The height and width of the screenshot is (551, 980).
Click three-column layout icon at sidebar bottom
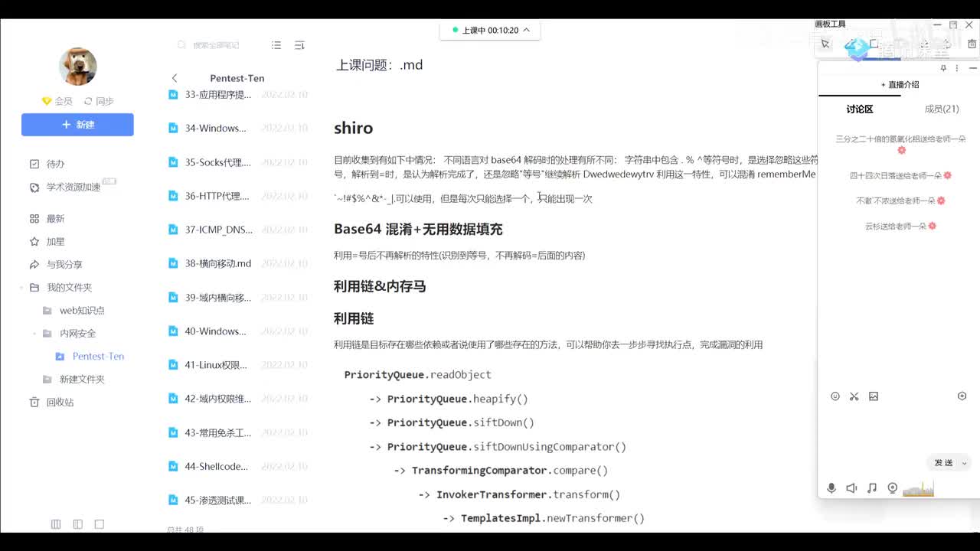[x=56, y=524]
